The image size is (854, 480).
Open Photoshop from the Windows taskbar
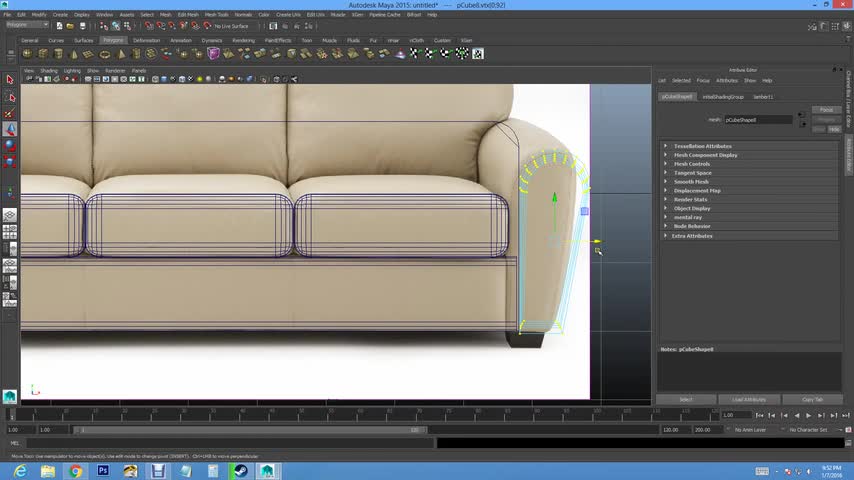click(x=103, y=470)
